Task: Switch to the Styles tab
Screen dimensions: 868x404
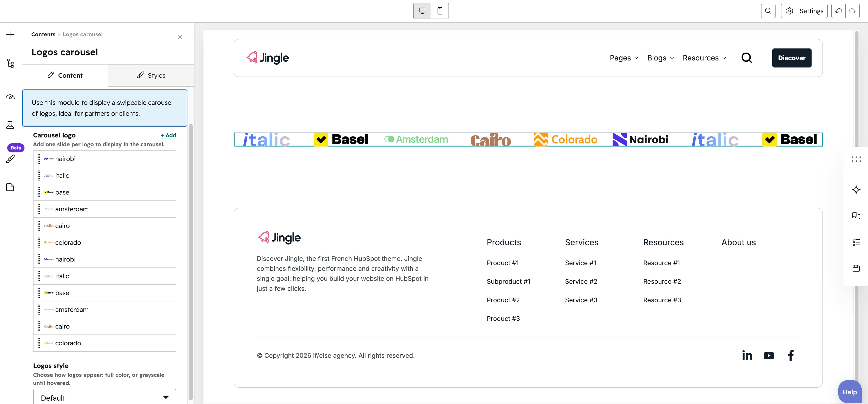Action: [x=151, y=75]
